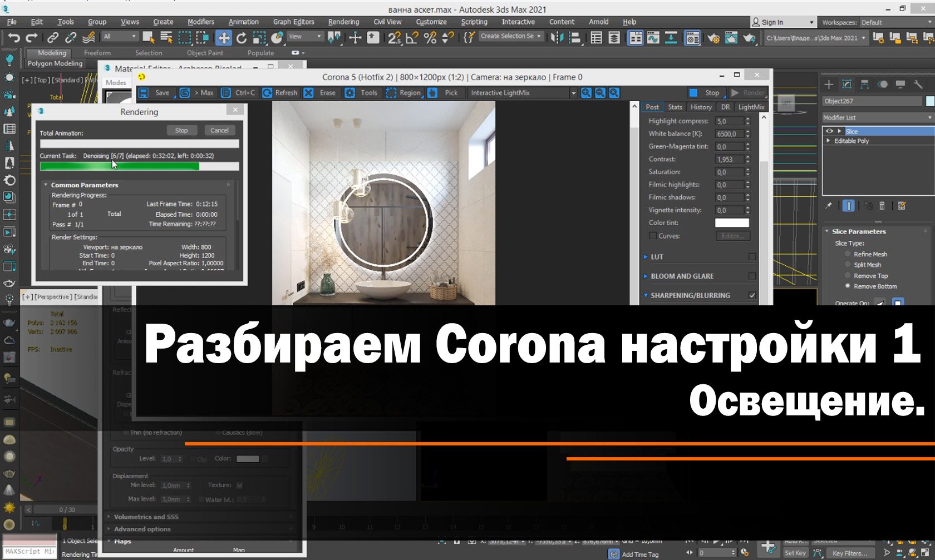The height and width of the screenshot is (560, 935).
Task: Switch to the History tab
Action: coord(701,107)
